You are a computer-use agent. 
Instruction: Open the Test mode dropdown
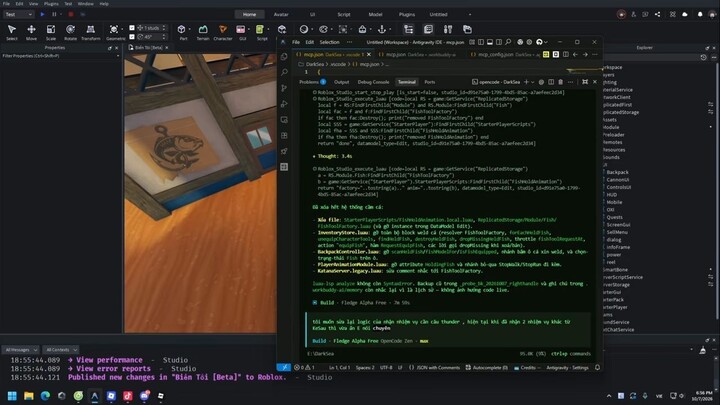coord(18,14)
